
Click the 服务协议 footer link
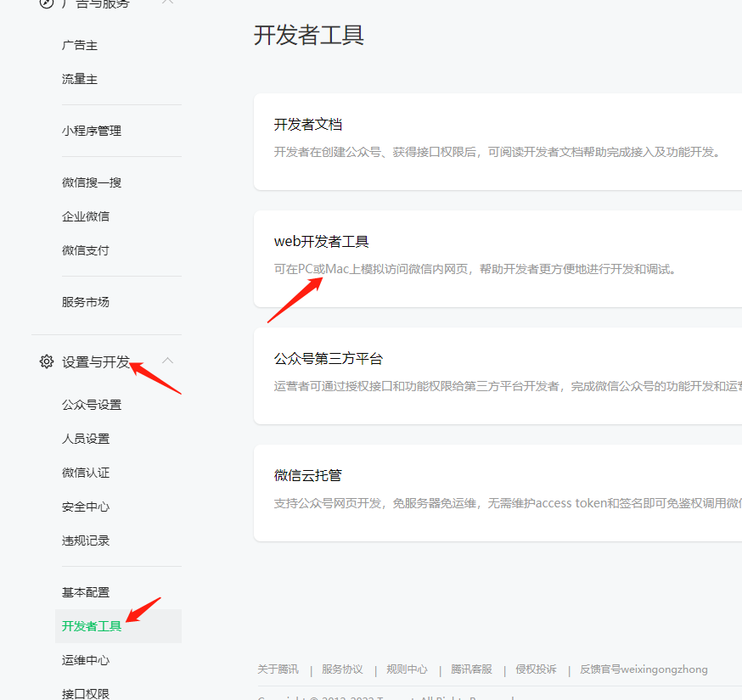343,669
